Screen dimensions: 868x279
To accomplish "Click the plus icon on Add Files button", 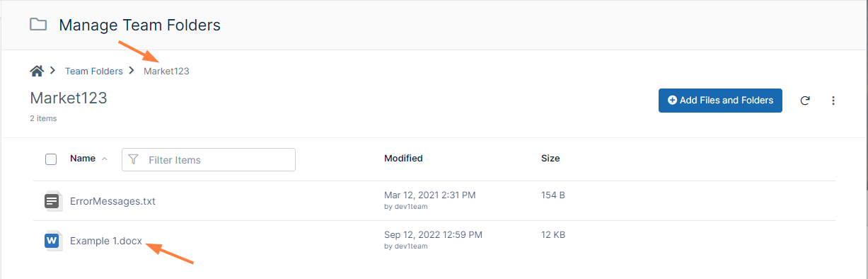I will (672, 101).
